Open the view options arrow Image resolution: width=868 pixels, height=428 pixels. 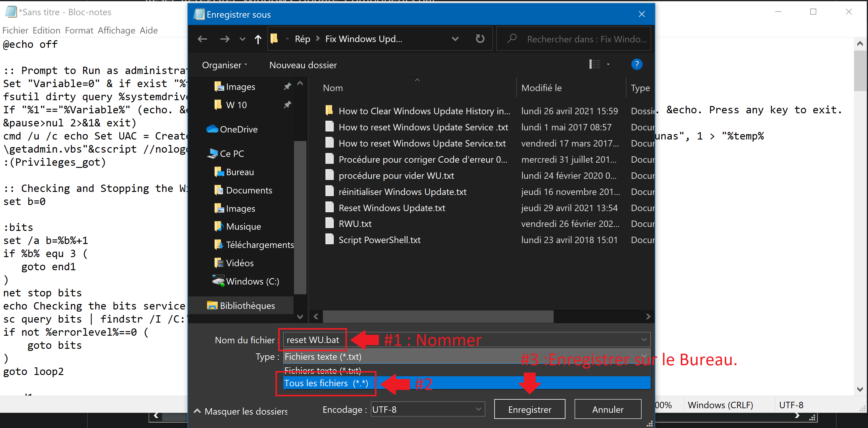pyautogui.click(x=608, y=64)
